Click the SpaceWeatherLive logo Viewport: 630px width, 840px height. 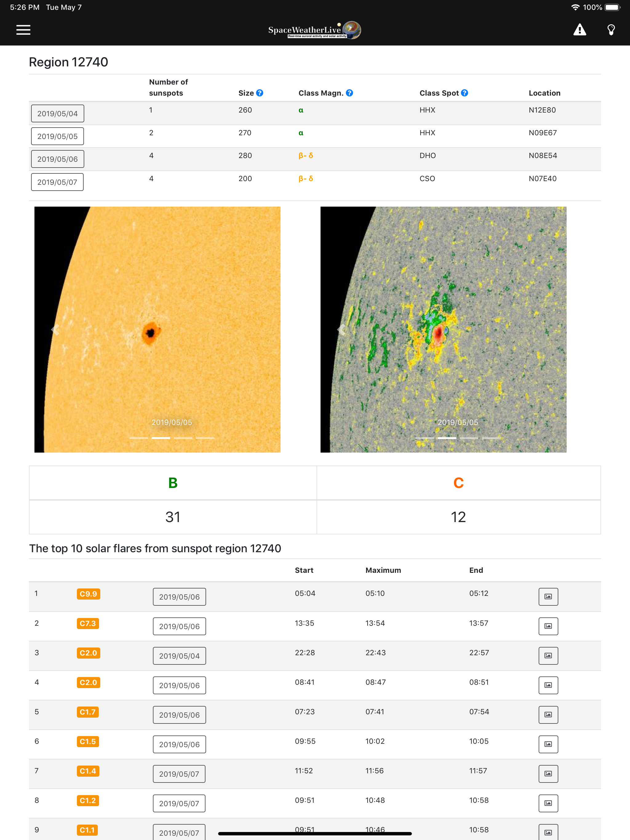tap(314, 30)
